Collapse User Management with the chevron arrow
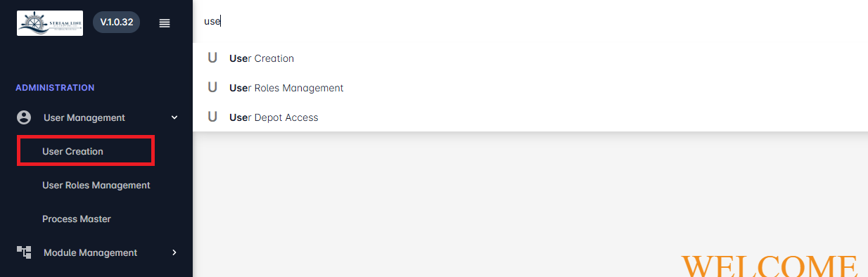The image size is (868, 277). pyautogui.click(x=174, y=117)
